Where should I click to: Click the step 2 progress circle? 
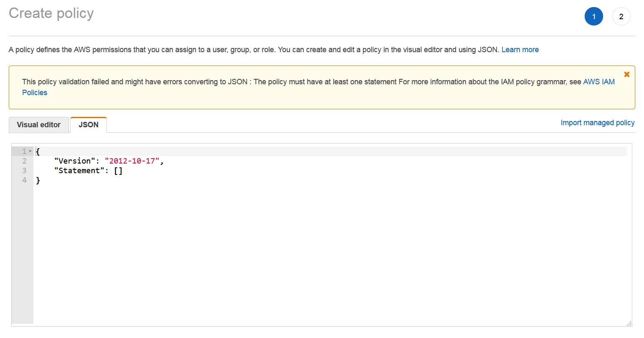621,16
